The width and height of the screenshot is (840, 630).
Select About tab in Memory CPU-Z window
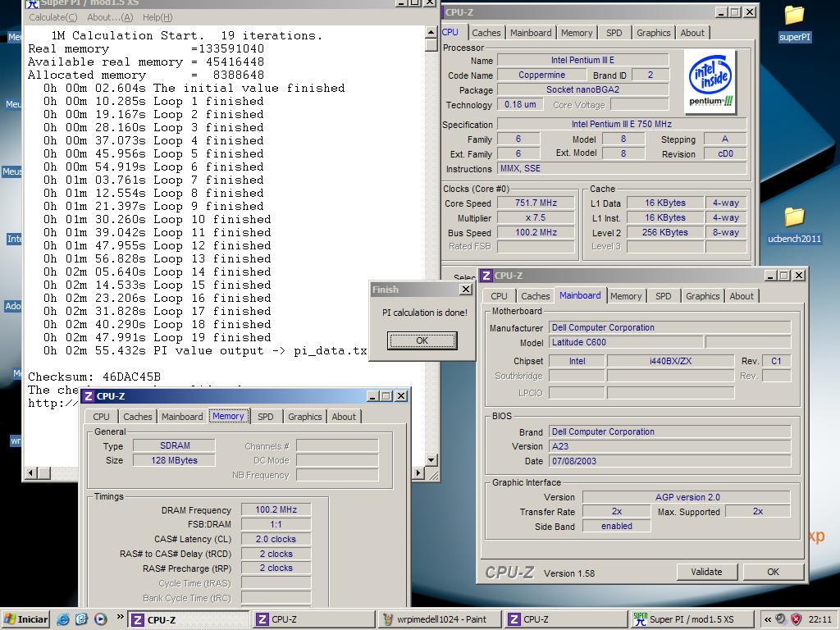344,416
